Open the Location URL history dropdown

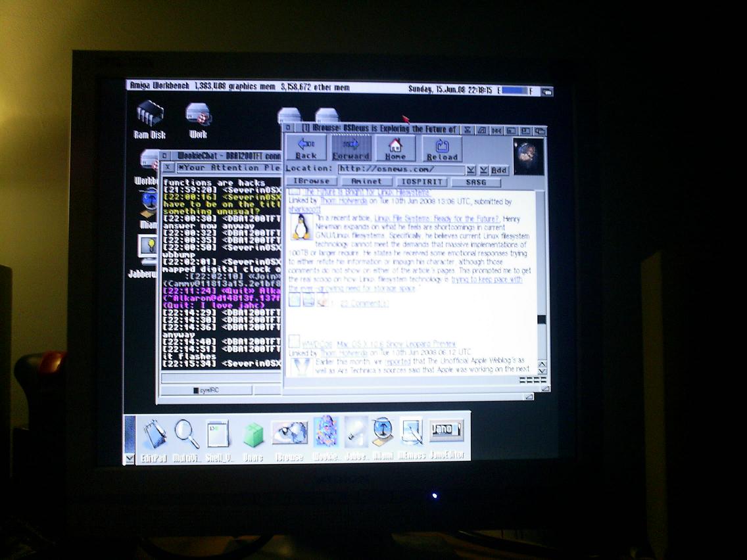point(471,170)
